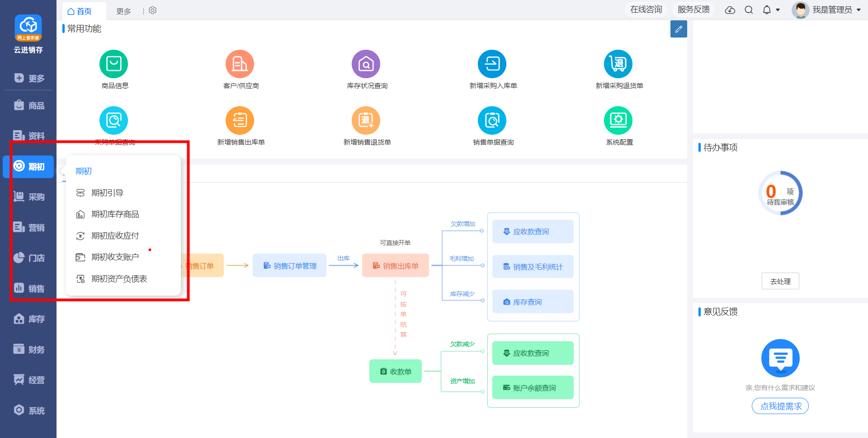Select 期初库存商品 in the flyout menu
The height and width of the screenshot is (438, 868).
[x=123, y=214]
